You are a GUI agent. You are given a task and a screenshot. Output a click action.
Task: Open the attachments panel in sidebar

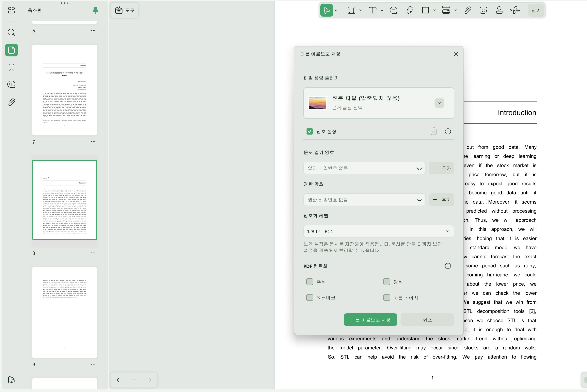pos(11,102)
